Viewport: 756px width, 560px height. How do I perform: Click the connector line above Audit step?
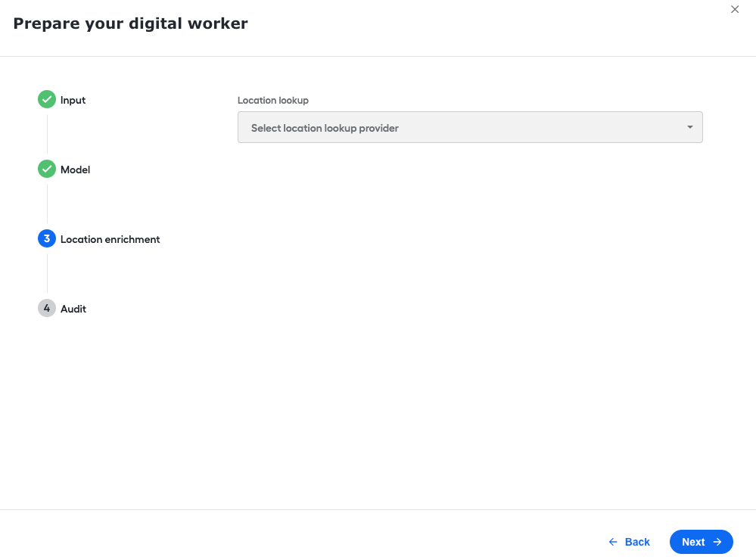click(x=47, y=273)
